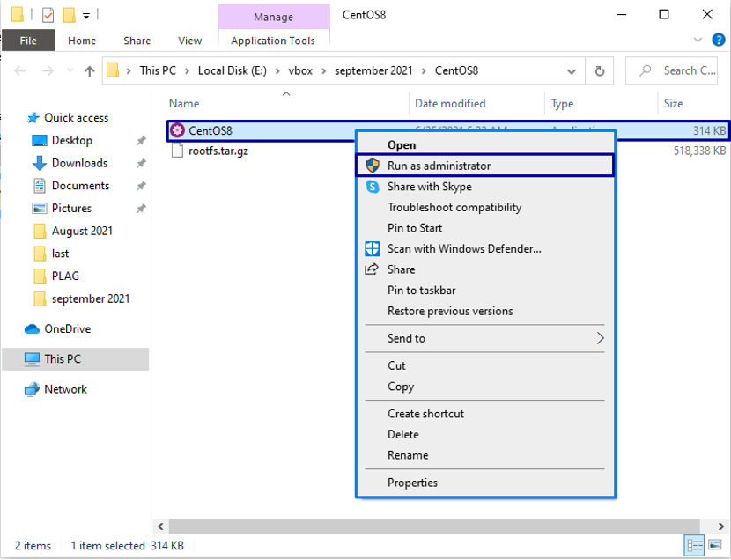The height and width of the screenshot is (560, 731).
Task: Click the August 2021 folder icon in sidebar
Action: click(41, 231)
